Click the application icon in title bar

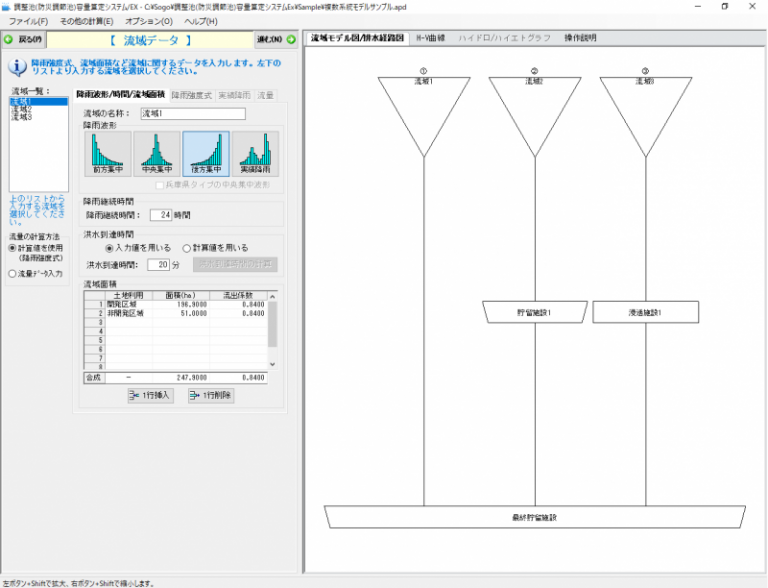click(x=6, y=7)
